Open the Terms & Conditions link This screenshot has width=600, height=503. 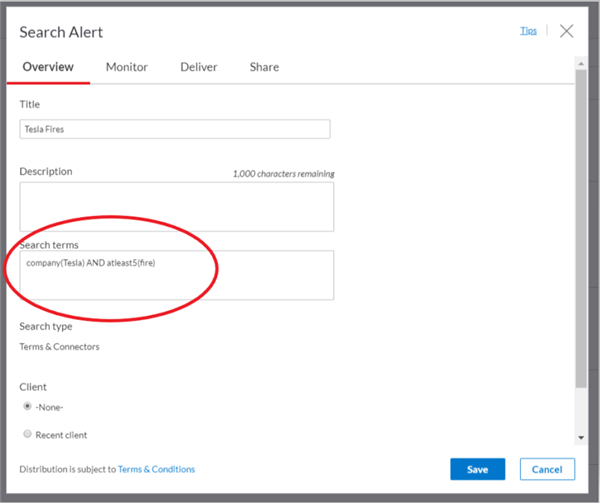click(x=156, y=469)
